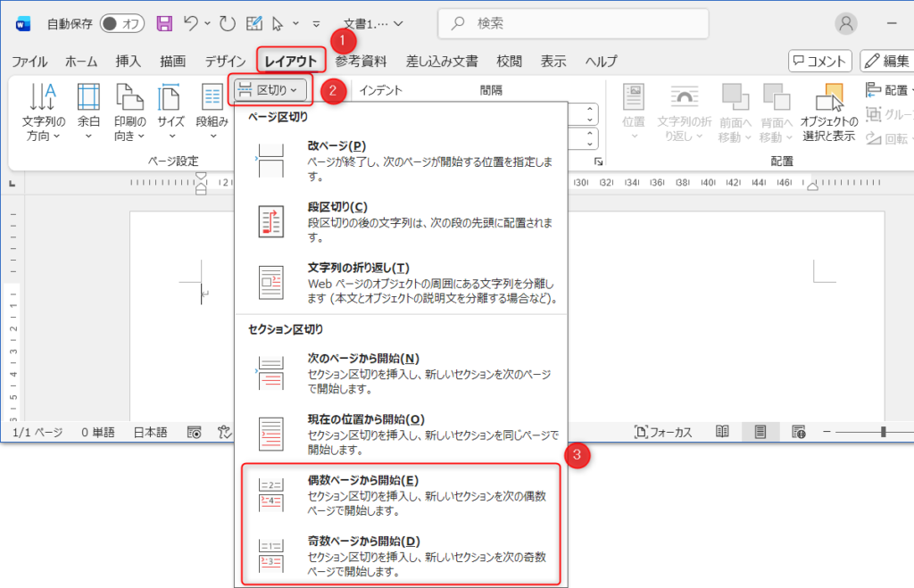914x588 pixels.
Task: Click the undo arrow icon
Action: 190,23
